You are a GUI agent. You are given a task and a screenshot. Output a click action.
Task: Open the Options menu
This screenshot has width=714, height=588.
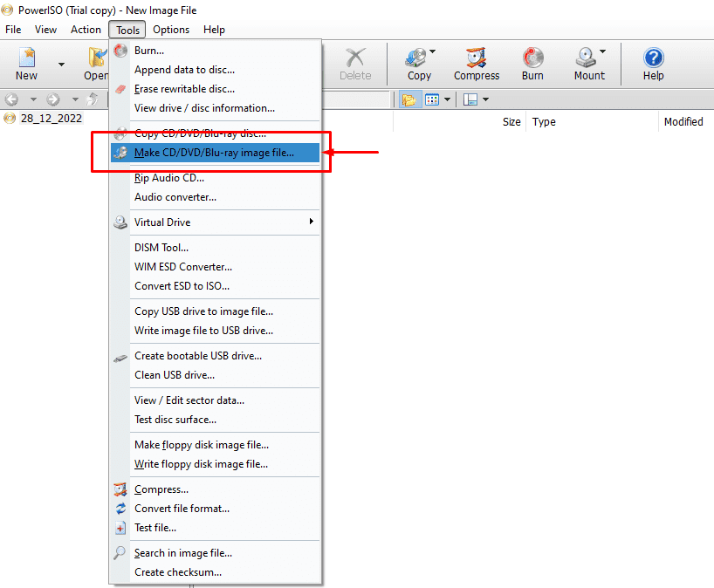[171, 30]
